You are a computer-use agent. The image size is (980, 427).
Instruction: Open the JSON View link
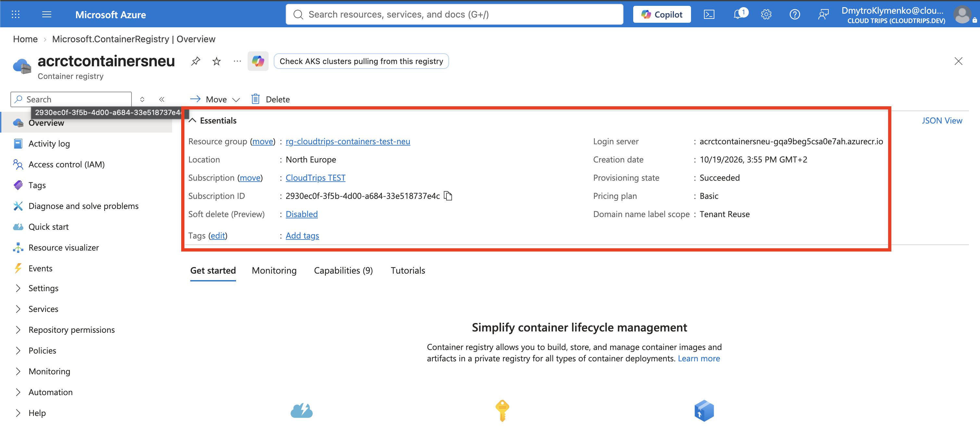click(942, 121)
